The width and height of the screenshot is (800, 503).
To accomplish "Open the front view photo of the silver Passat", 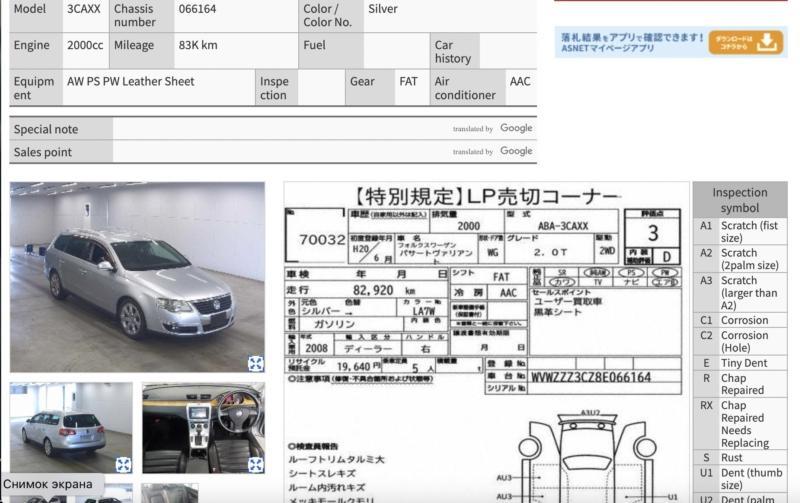I will pos(137,275).
